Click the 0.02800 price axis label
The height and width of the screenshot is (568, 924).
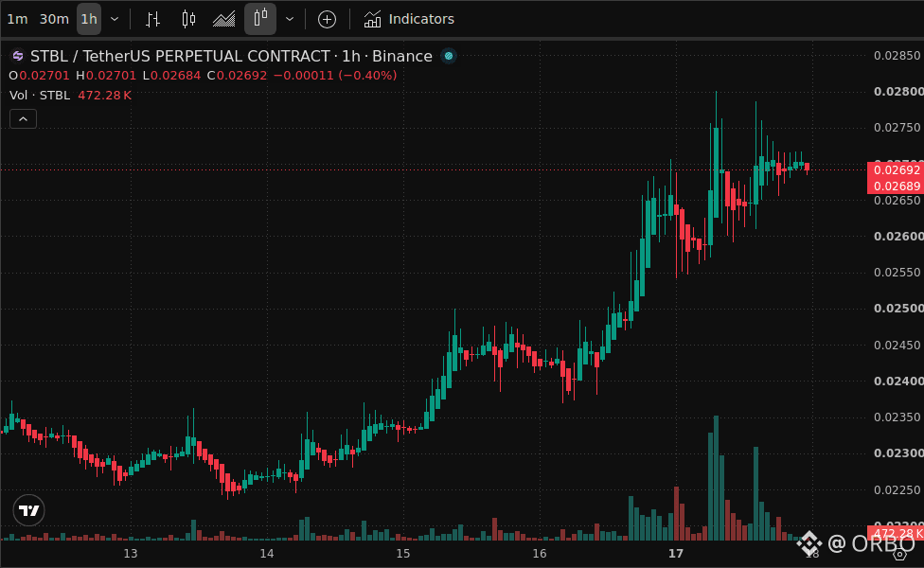[x=898, y=91]
